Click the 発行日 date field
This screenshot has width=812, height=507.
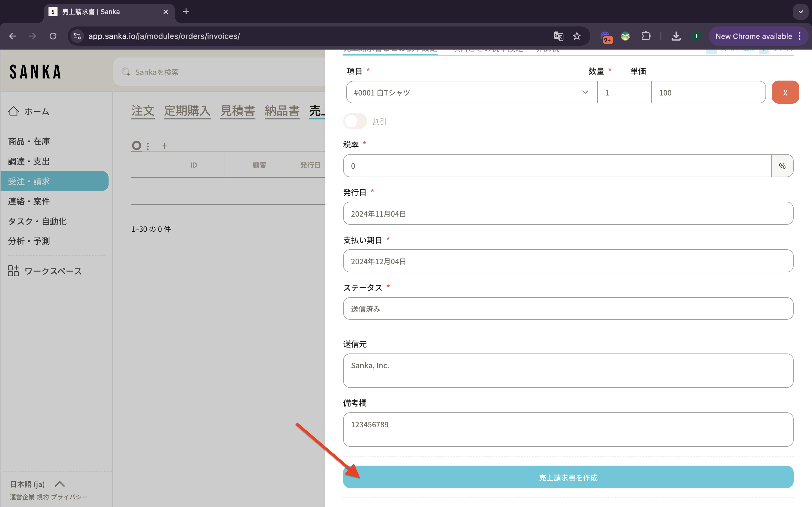(568, 214)
